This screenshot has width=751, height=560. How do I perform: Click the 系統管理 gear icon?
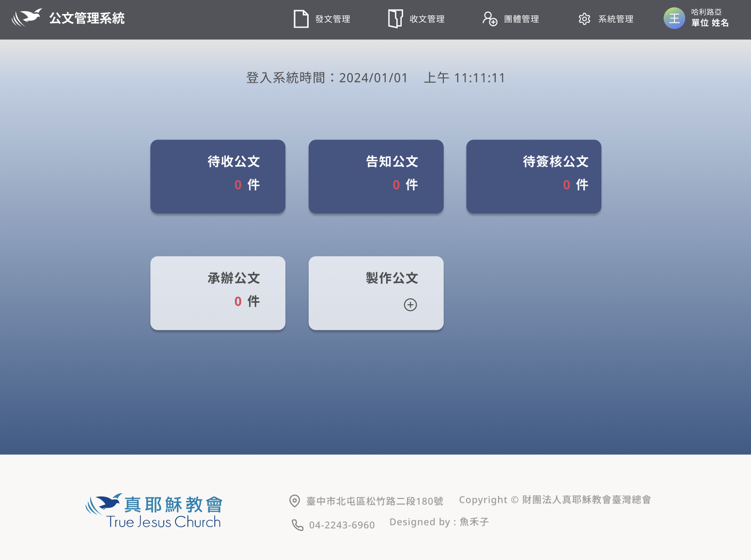(584, 19)
